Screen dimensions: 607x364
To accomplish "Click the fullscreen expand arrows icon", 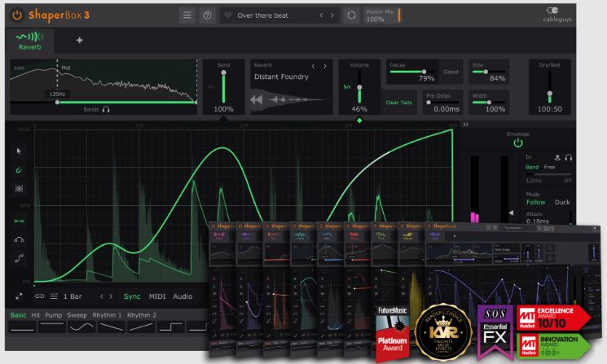I will [19, 296].
